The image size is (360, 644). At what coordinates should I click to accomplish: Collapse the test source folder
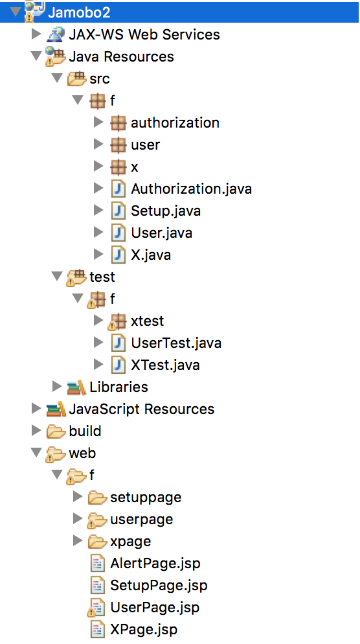(x=57, y=276)
